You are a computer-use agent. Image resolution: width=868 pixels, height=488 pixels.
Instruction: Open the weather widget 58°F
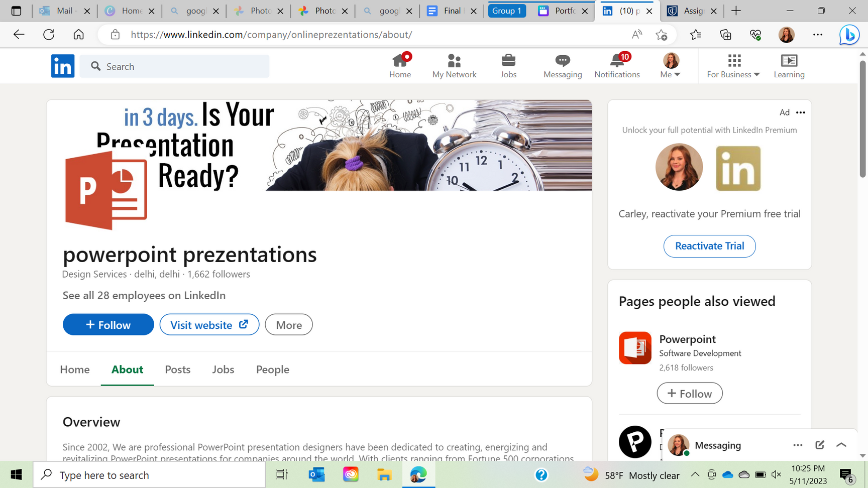click(631, 474)
